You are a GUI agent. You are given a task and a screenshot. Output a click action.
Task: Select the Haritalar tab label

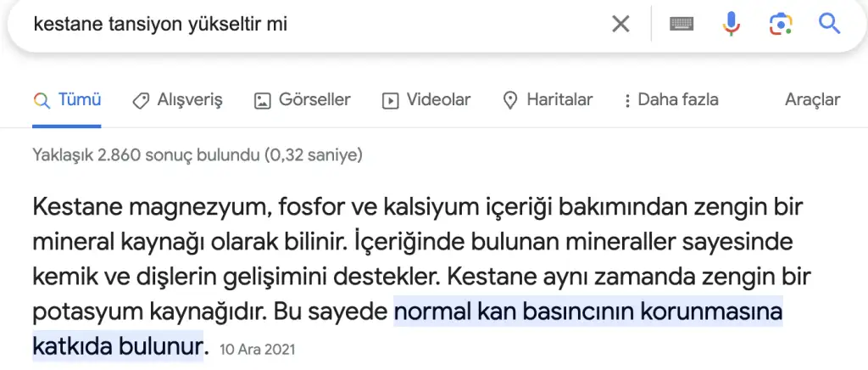pos(559,100)
